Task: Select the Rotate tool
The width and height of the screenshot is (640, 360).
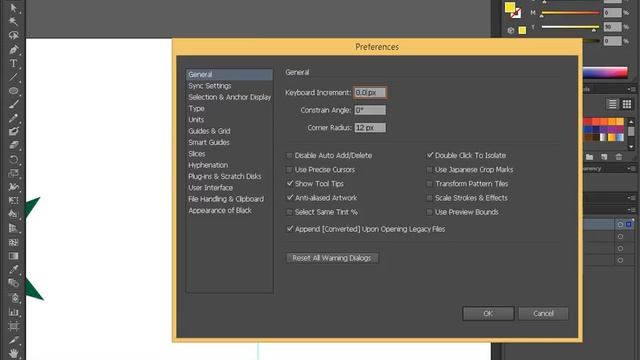Action: [x=13, y=159]
